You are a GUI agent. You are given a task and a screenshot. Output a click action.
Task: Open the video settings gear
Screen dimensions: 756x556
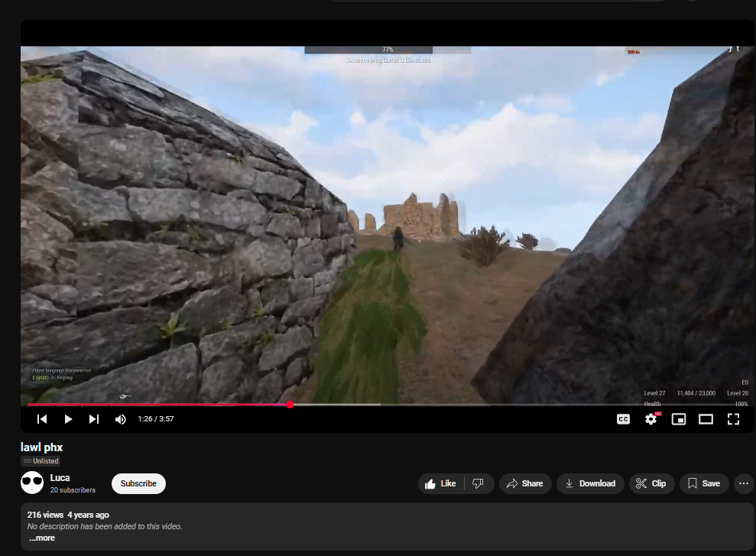(651, 419)
